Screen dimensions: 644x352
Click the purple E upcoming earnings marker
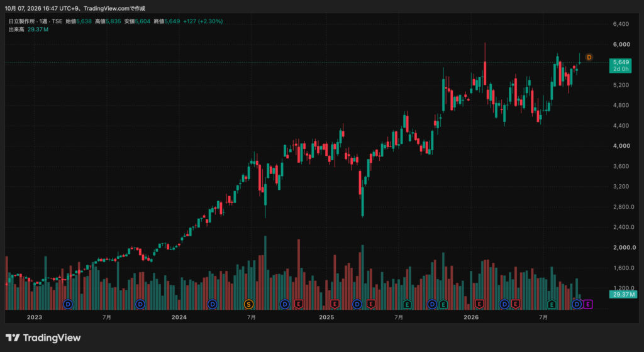tap(588, 304)
